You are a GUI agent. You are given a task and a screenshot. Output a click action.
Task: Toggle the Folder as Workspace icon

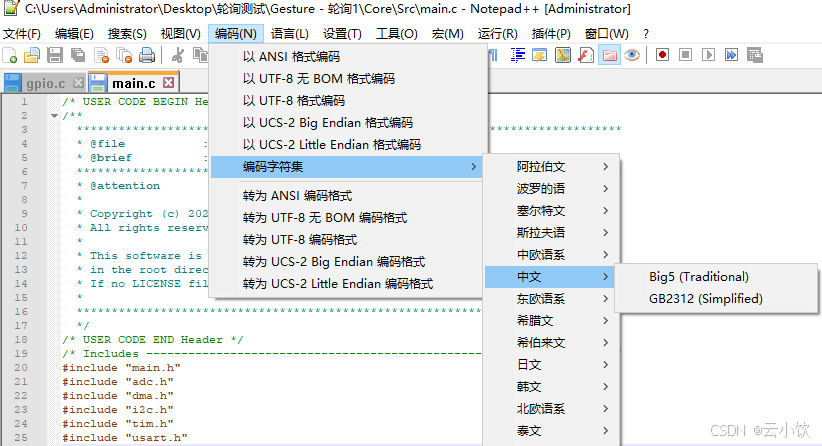point(609,55)
